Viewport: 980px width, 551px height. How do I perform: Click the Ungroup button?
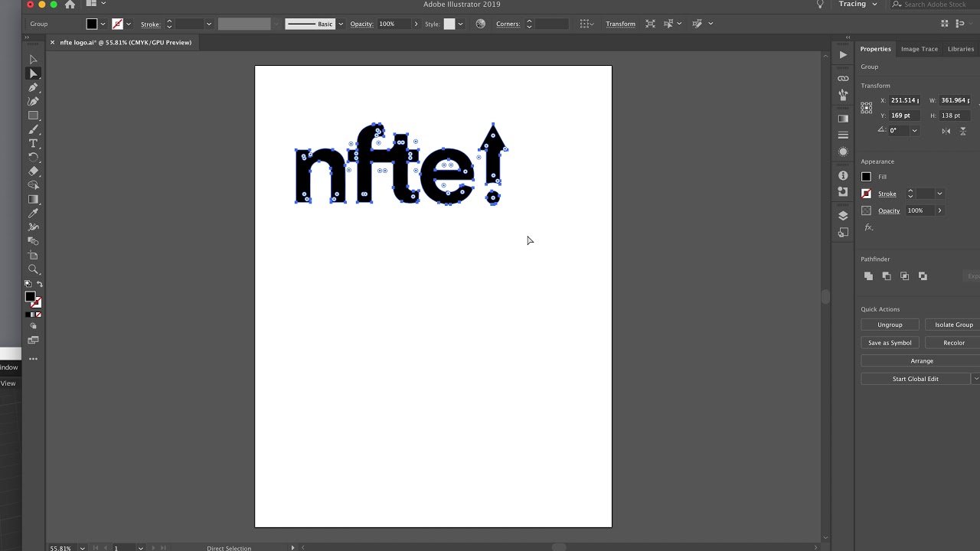coord(890,324)
